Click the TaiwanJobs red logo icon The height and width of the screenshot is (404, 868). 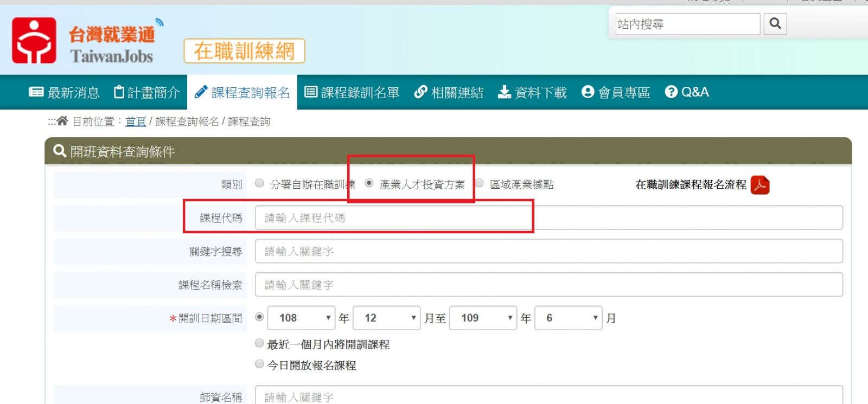[x=34, y=41]
